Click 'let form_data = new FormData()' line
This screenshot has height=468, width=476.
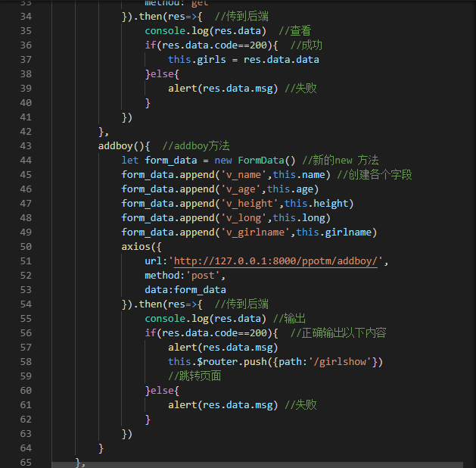click(x=208, y=161)
